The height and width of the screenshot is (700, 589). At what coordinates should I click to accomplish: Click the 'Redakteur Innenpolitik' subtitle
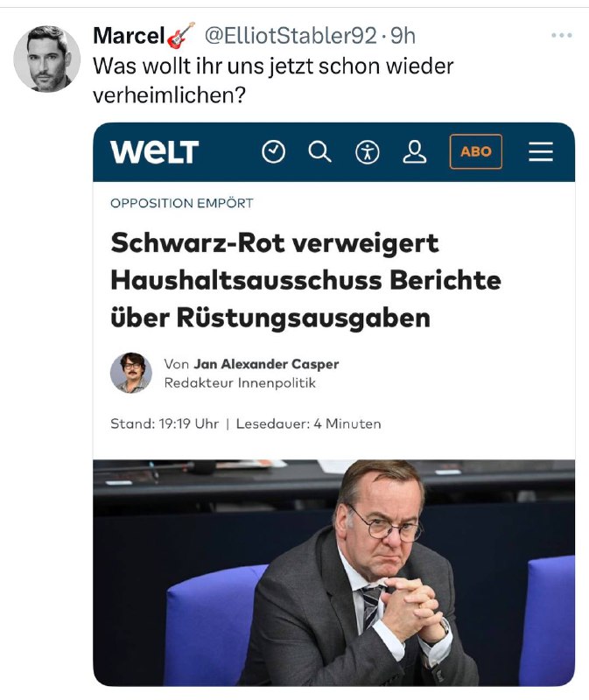241,383
